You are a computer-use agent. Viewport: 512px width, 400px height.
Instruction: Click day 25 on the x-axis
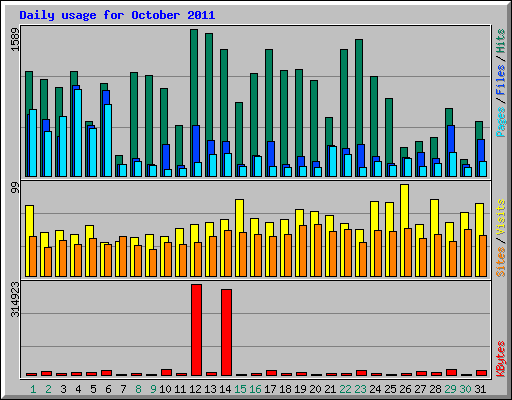click(390, 389)
